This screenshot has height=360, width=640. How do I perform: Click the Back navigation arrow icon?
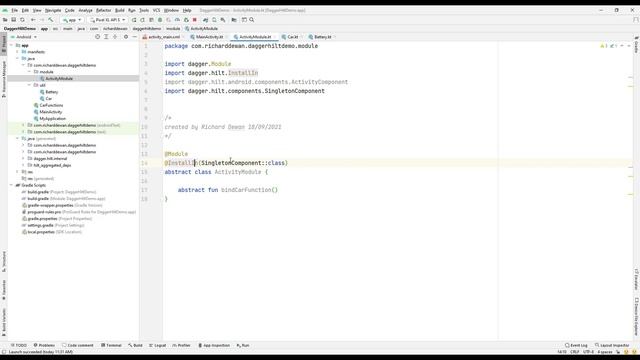33,20
